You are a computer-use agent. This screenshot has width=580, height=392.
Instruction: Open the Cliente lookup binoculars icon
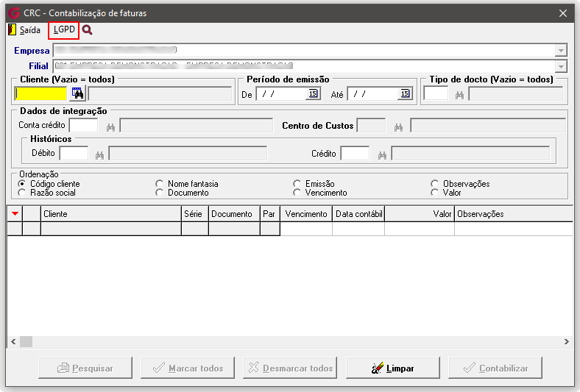78,93
